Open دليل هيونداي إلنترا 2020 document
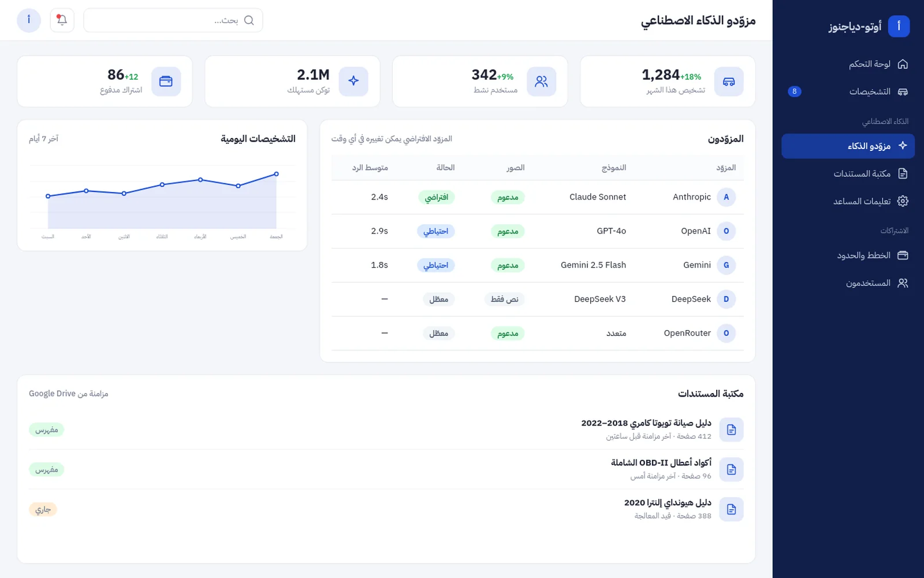This screenshot has height=578, width=924. 668,503
